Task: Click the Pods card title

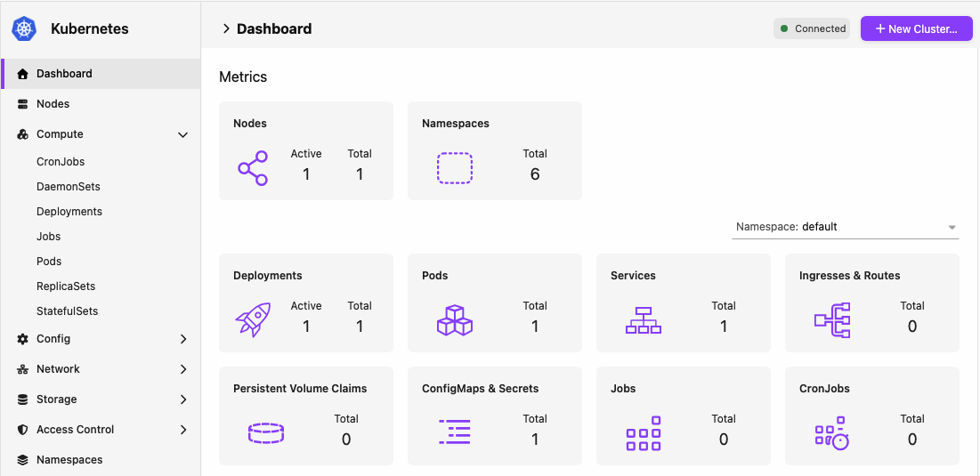Action: pos(435,276)
